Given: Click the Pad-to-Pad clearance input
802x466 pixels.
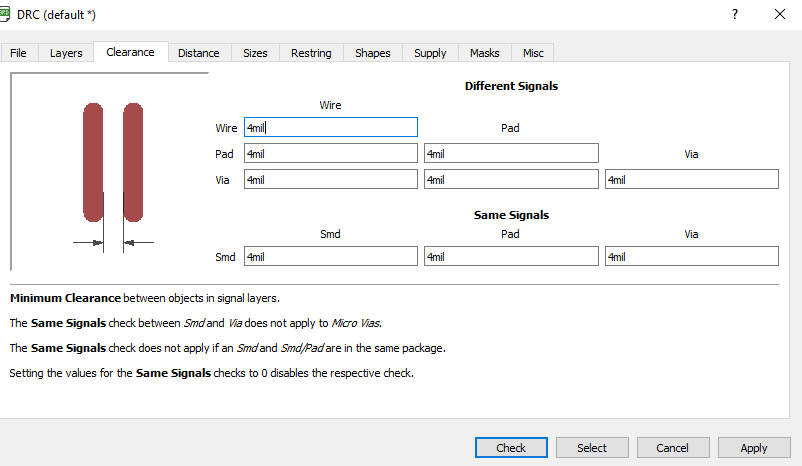Looking at the screenshot, I should (511, 153).
